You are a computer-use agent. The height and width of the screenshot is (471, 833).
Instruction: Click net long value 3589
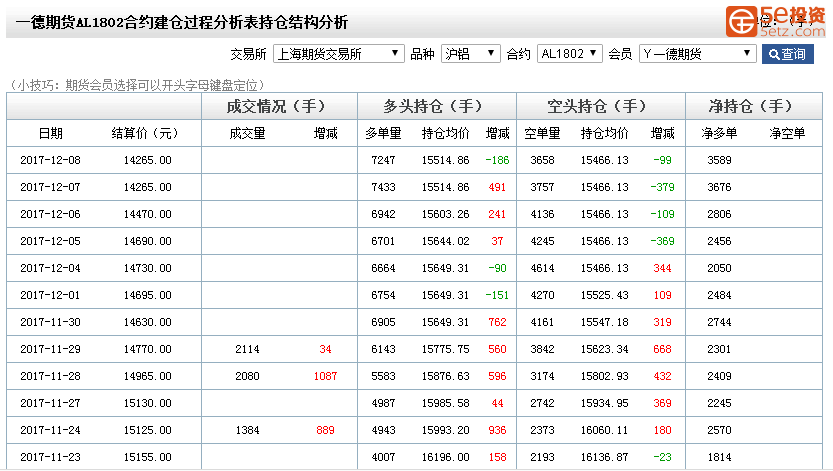pos(719,160)
